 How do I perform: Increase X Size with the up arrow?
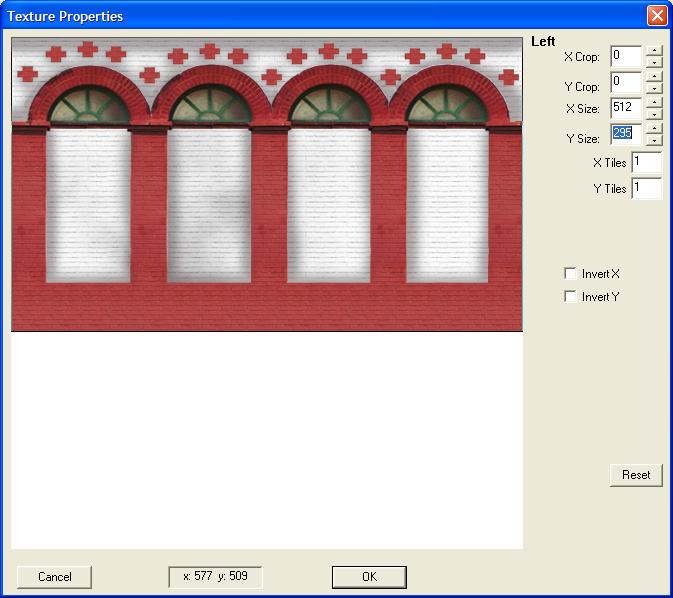pos(654,101)
